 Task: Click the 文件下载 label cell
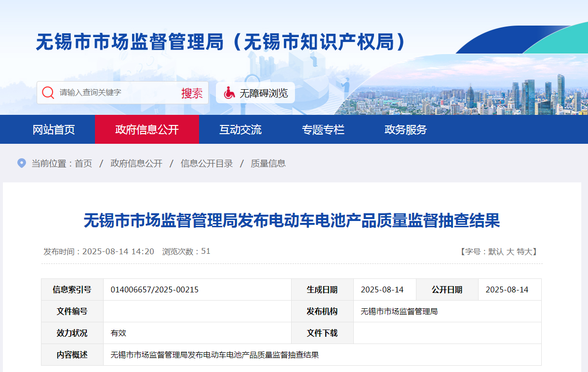[322, 333]
